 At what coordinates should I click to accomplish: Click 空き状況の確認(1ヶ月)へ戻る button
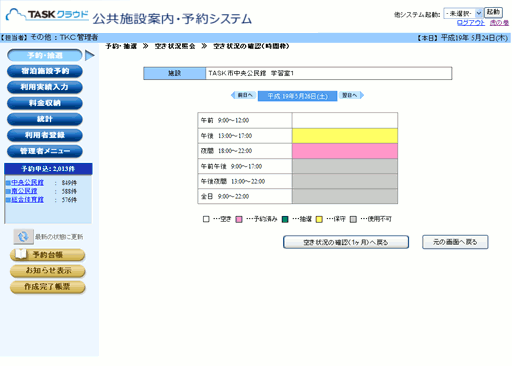click(x=346, y=242)
